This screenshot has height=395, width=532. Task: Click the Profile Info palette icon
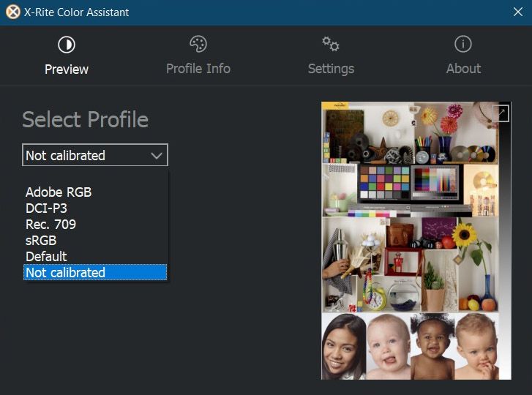pyautogui.click(x=198, y=45)
